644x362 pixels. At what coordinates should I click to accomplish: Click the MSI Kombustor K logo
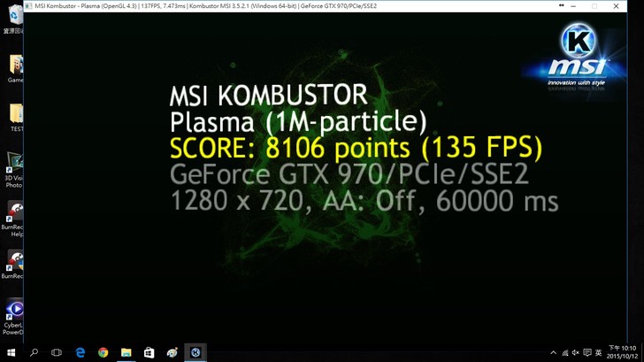[x=578, y=40]
